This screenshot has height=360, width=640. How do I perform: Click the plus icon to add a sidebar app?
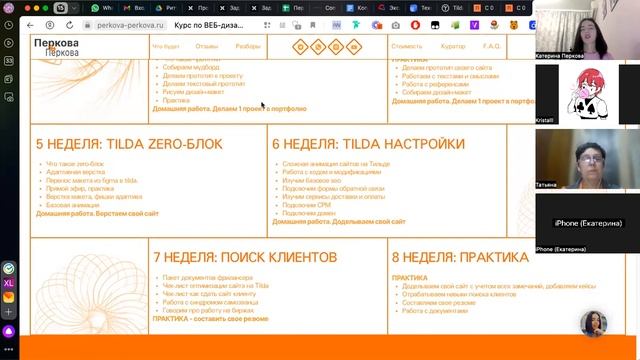[9, 312]
